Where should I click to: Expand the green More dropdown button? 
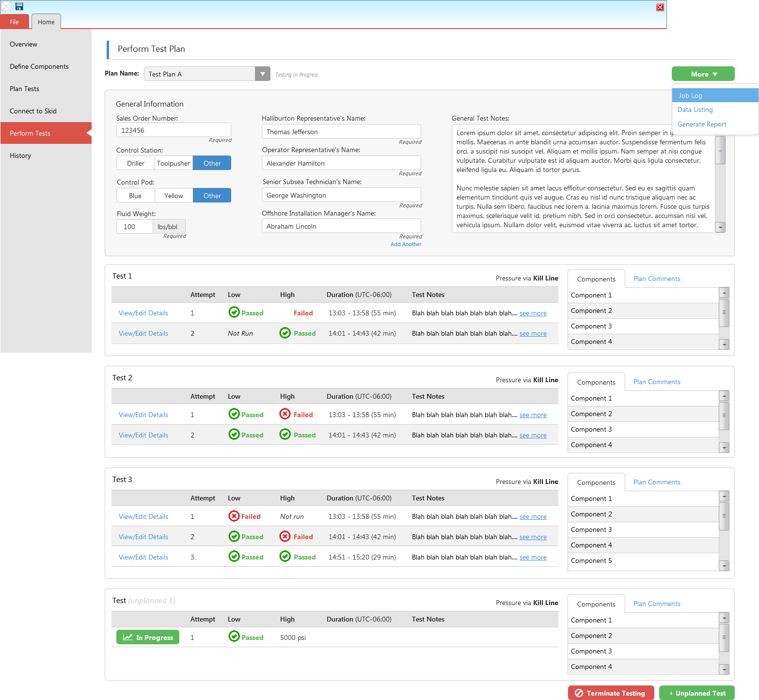pos(703,74)
